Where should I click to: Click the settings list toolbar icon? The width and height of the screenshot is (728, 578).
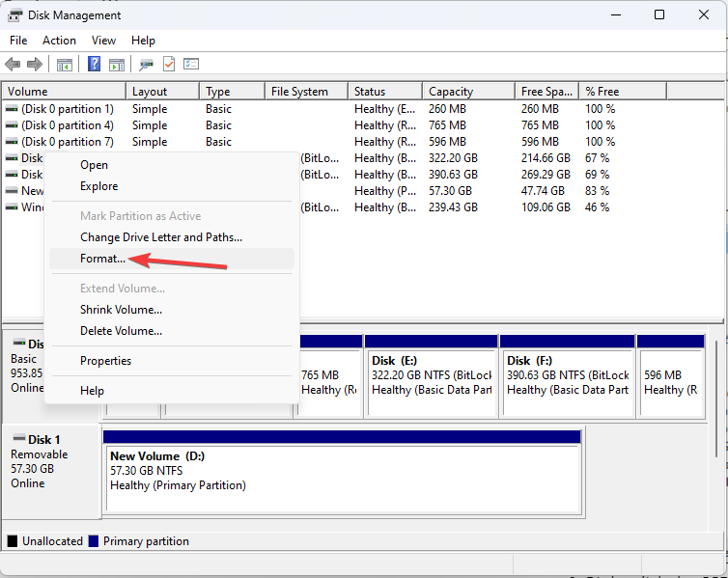point(191,64)
